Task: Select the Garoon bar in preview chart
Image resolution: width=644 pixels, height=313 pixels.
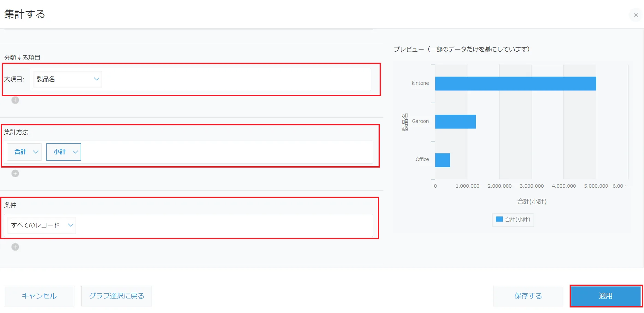Action: pos(455,122)
